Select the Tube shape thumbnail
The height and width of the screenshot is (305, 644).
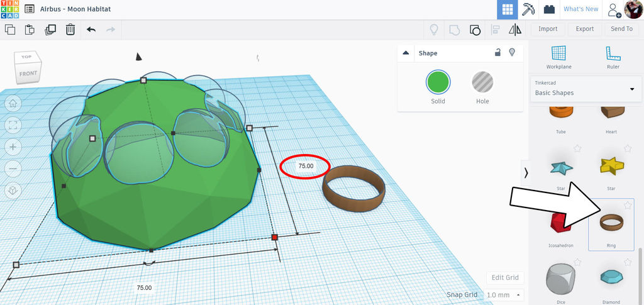[560, 111]
